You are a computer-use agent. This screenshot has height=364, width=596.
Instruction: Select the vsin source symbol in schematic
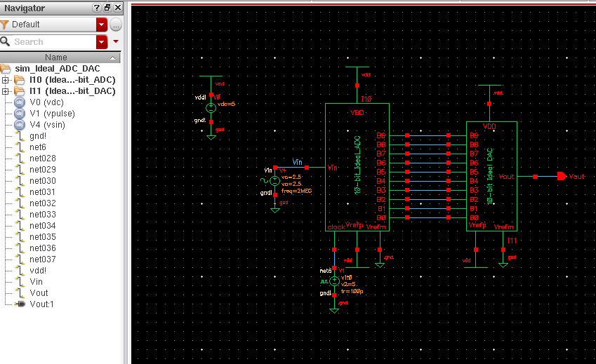coord(274,181)
